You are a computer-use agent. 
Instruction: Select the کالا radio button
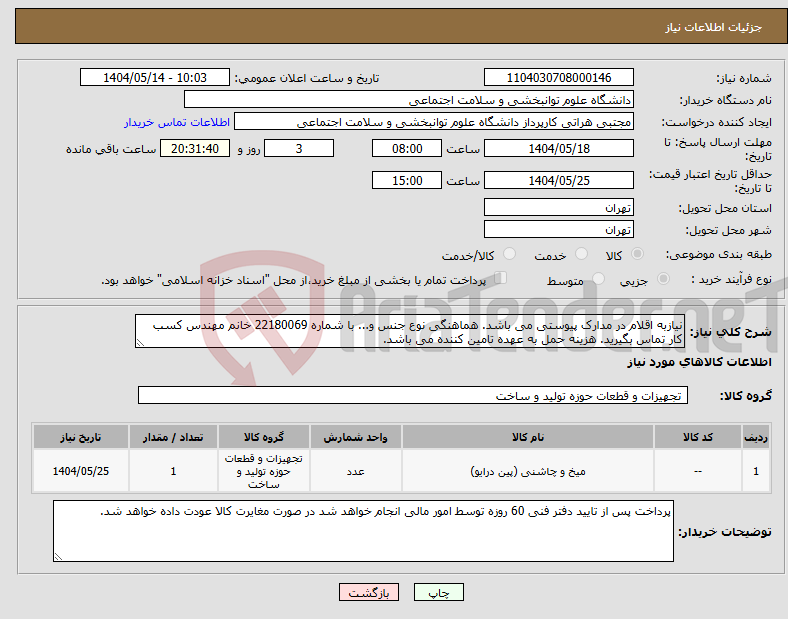pos(637,254)
